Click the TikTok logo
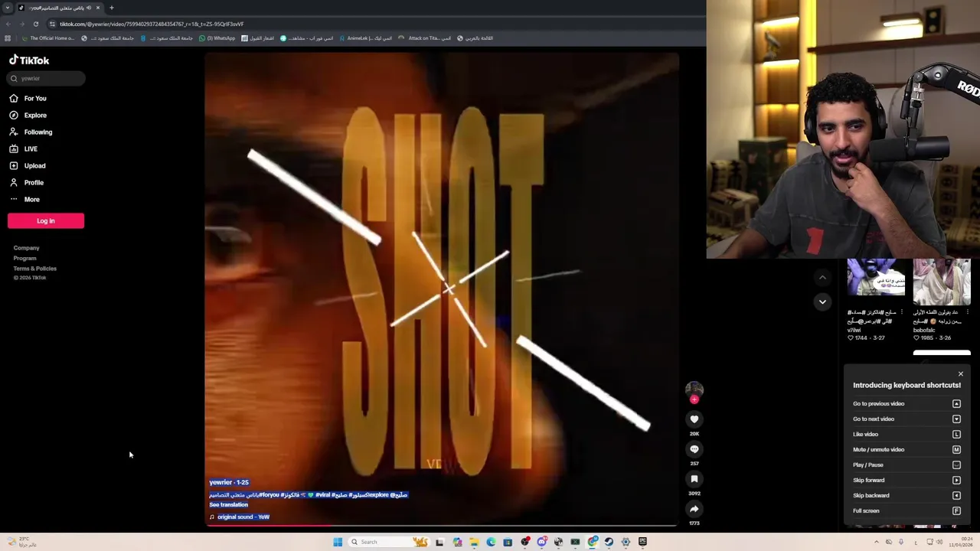This screenshot has width=980, height=551. click(x=29, y=60)
